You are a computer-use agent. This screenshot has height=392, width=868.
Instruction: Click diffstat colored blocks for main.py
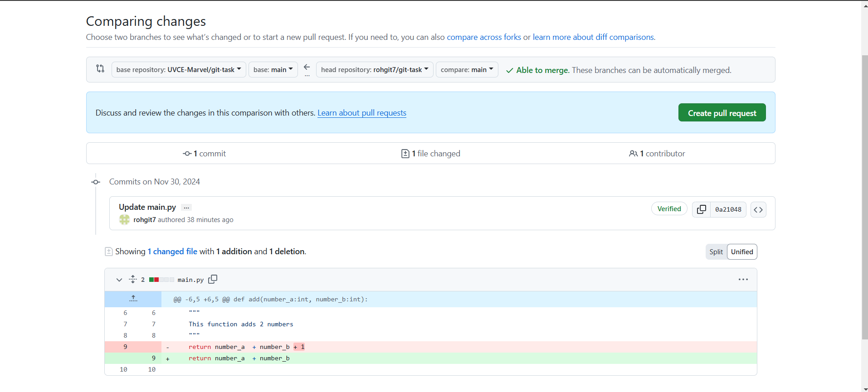[x=161, y=280]
